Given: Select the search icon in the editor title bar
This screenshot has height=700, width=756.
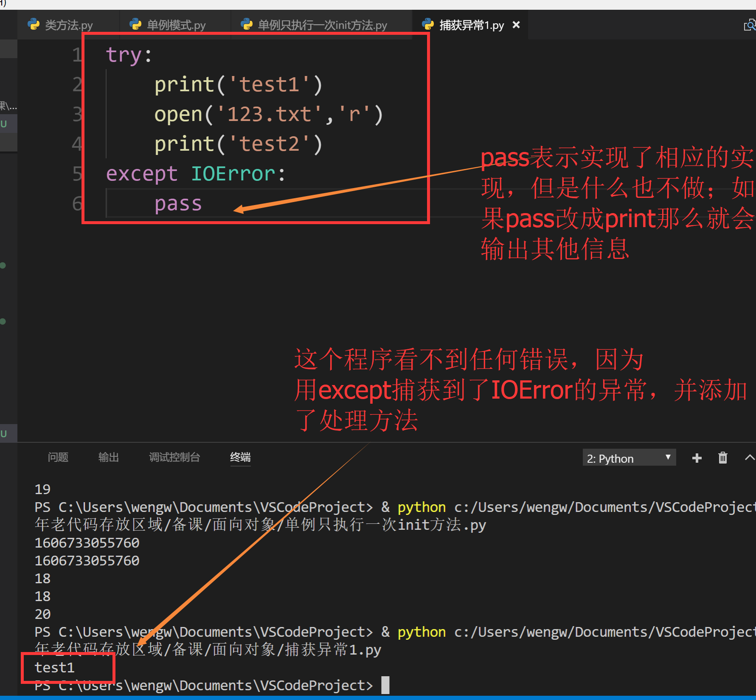Looking at the screenshot, I should pyautogui.click(x=750, y=25).
